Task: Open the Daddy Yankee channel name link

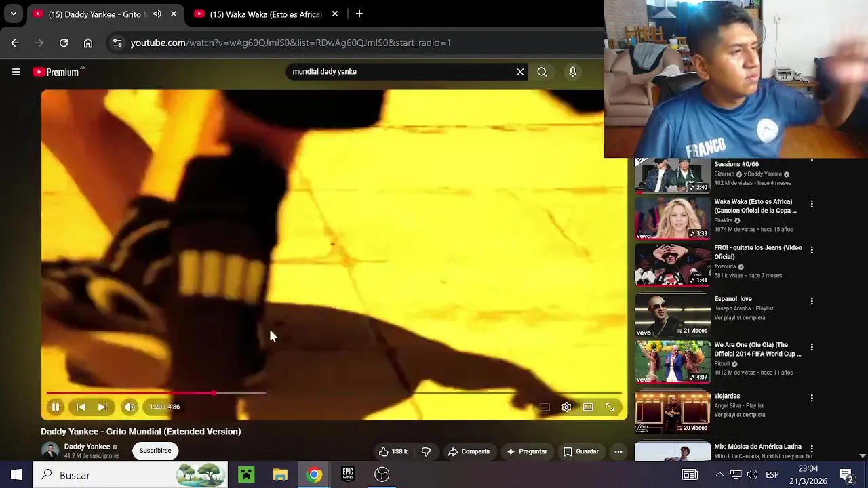Action: point(87,447)
